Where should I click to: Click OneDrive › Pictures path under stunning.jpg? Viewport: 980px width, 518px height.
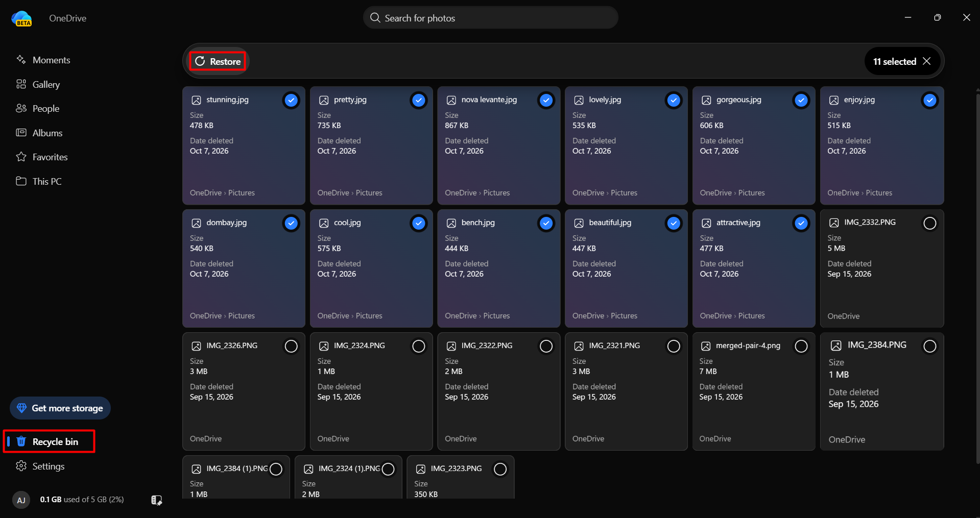[222, 193]
